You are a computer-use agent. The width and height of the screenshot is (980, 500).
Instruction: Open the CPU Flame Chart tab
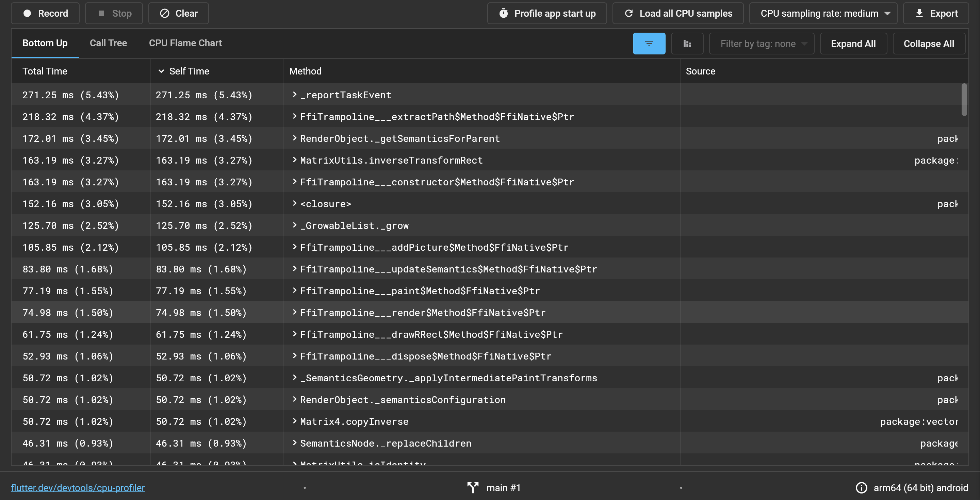(185, 43)
